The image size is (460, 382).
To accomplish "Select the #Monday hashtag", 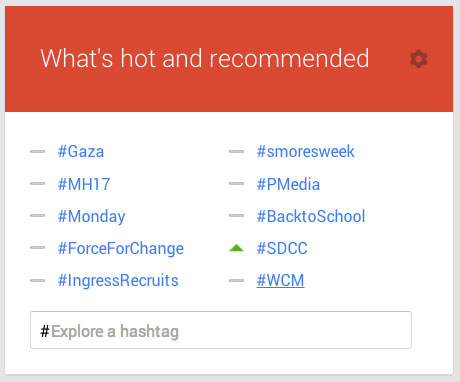I will (x=91, y=217).
